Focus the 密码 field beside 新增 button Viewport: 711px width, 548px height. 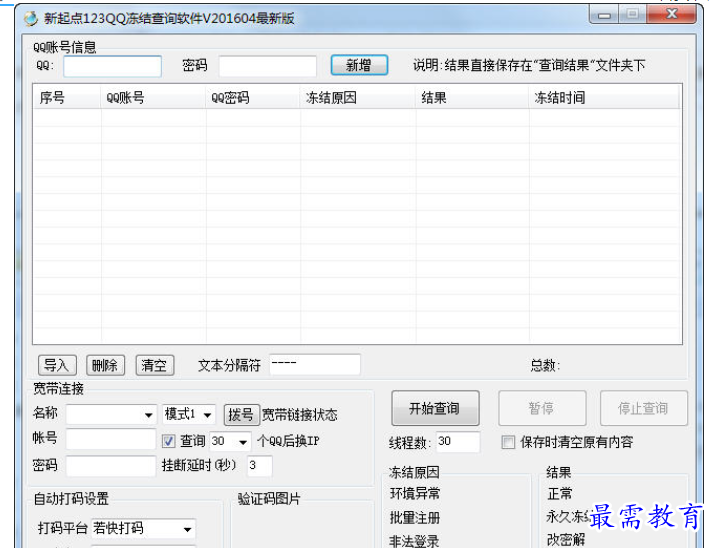tap(268, 66)
